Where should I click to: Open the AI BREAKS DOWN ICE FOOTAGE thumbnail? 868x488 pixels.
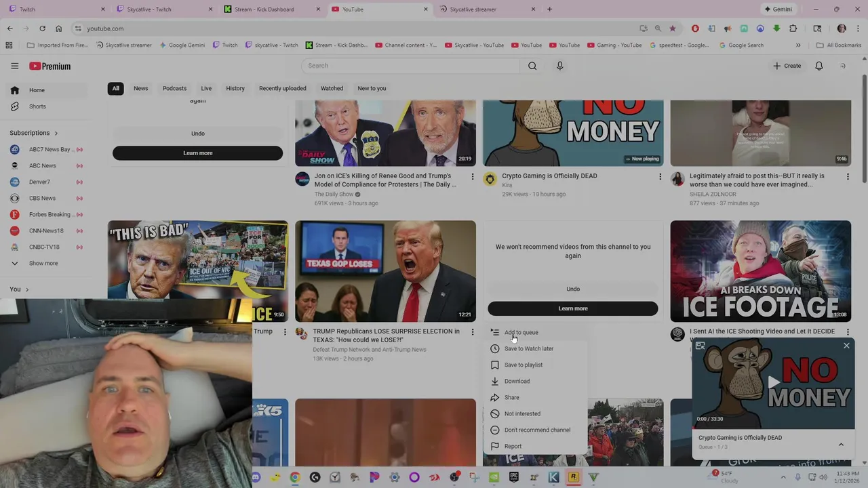point(760,271)
